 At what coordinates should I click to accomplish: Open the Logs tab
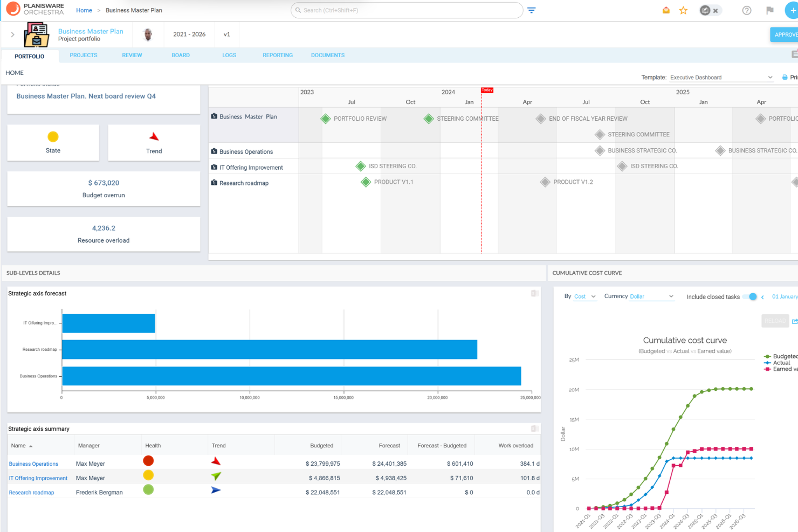(229, 55)
